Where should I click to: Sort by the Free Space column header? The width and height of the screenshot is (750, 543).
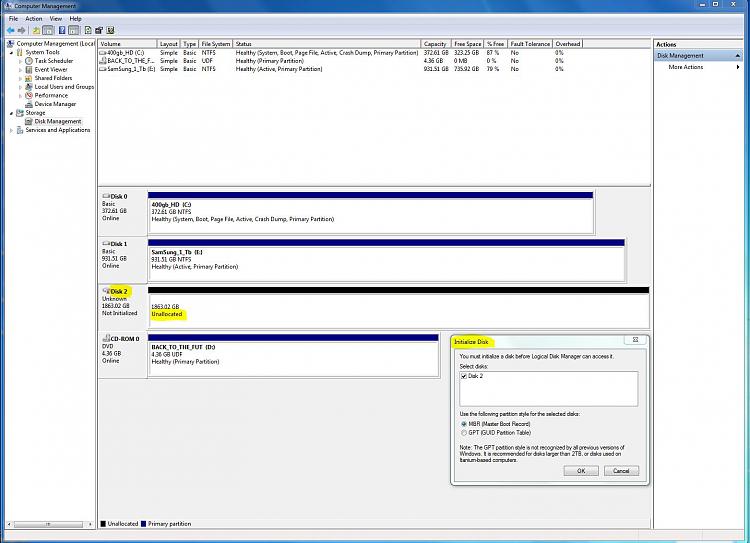click(x=467, y=44)
